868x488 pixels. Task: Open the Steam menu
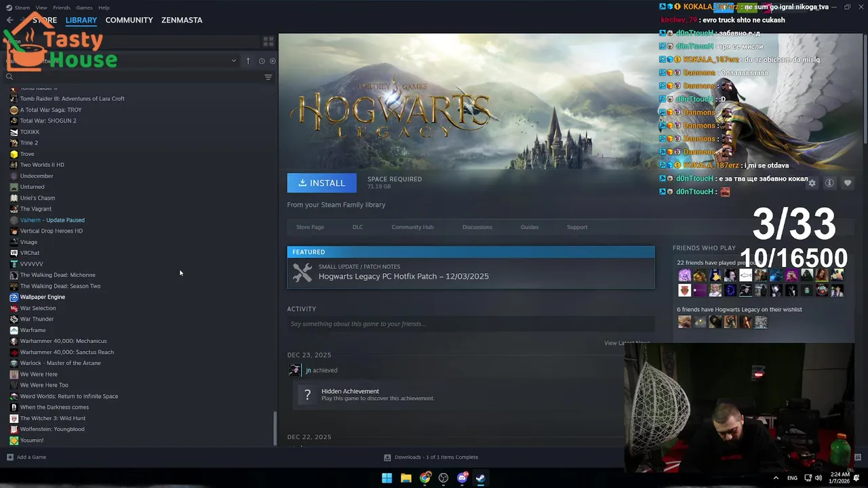tap(22, 7)
